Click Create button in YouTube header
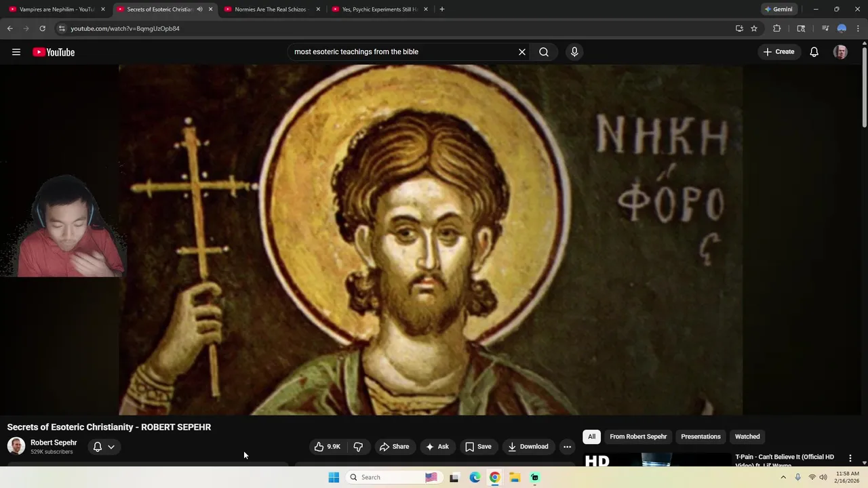Screen dimensions: 868x488 (x=778, y=52)
